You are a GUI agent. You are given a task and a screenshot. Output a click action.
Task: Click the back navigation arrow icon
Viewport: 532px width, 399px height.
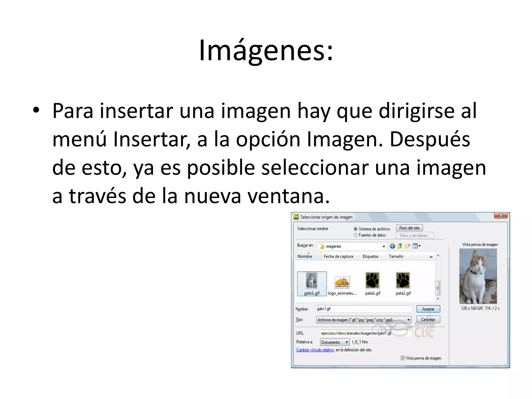[393, 246]
